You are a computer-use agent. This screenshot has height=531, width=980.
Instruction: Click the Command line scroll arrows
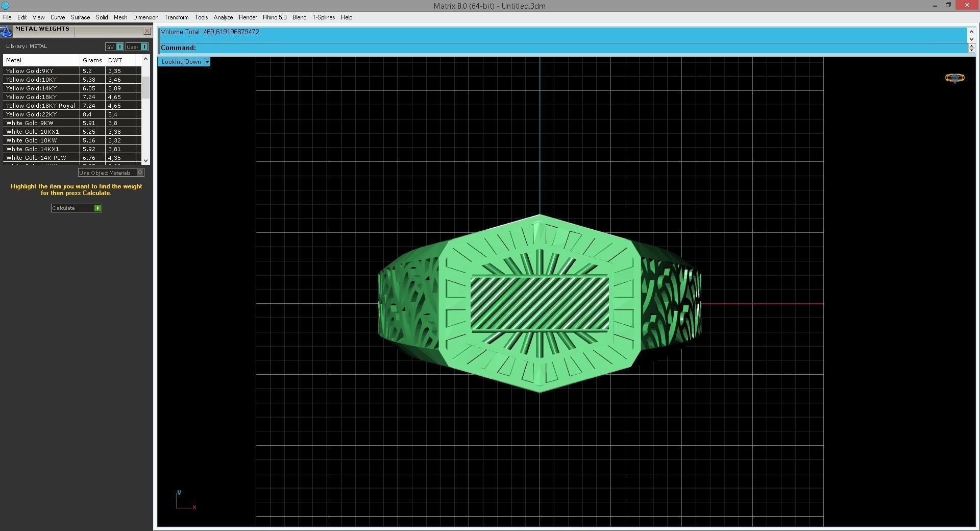[971, 48]
